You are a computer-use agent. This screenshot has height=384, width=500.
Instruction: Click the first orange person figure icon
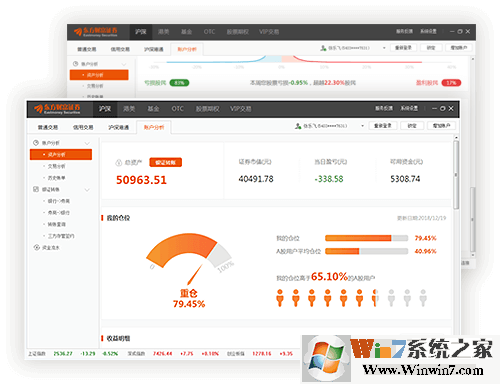tap(280, 298)
